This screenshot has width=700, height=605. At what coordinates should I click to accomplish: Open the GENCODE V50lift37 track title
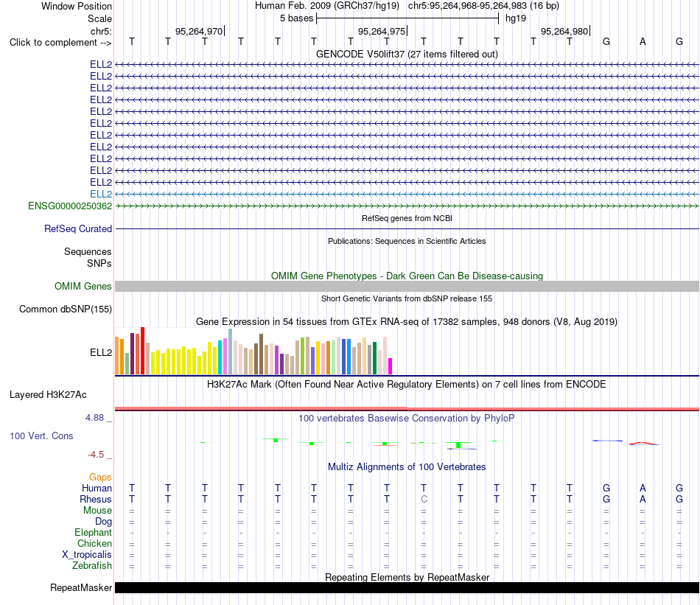[407, 54]
